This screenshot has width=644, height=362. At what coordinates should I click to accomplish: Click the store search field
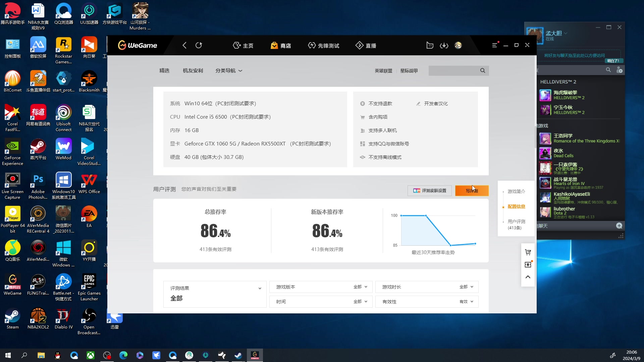point(453,70)
